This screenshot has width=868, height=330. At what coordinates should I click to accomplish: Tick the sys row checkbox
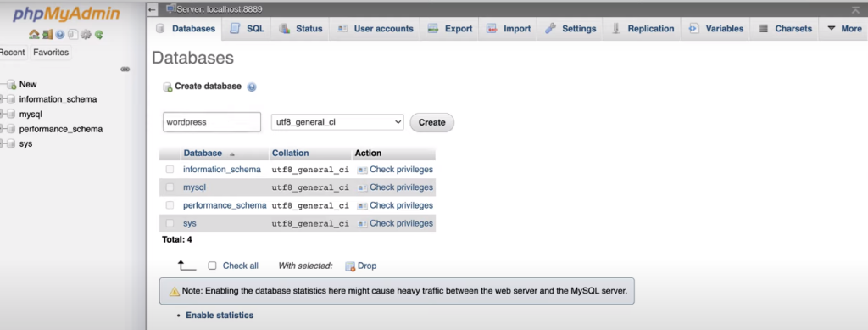click(x=170, y=223)
